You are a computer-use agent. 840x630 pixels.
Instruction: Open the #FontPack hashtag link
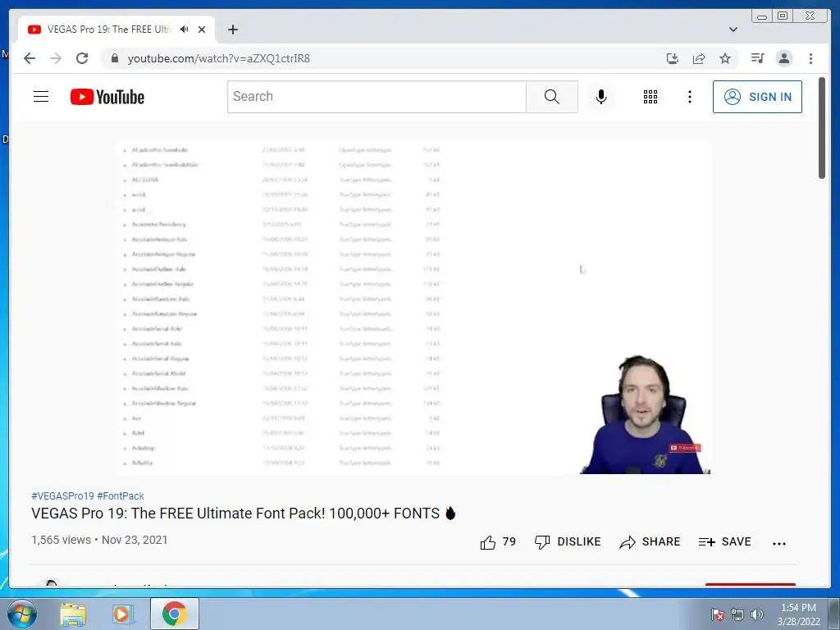(121, 496)
